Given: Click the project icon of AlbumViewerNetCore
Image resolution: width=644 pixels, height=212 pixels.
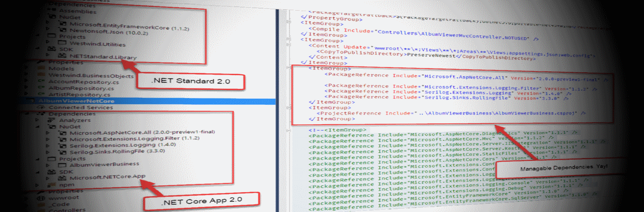Looking at the screenshot, I should pos(30,101).
